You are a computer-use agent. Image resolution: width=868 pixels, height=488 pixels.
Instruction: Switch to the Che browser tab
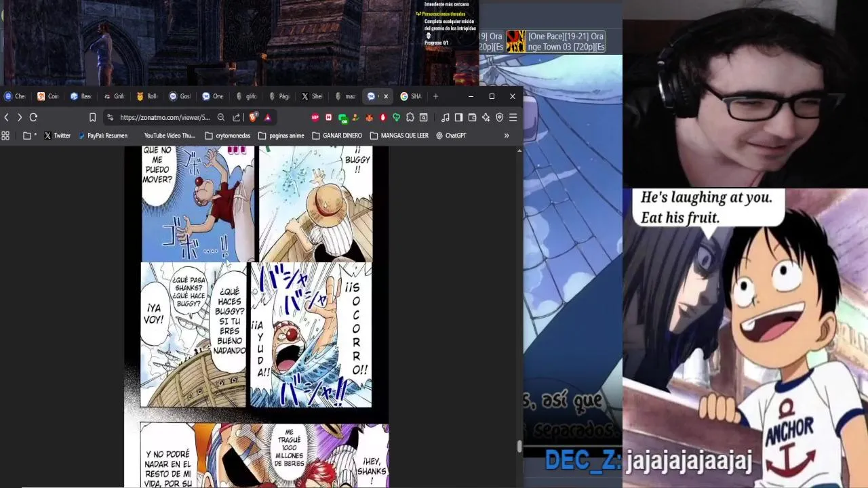click(x=15, y=96)
